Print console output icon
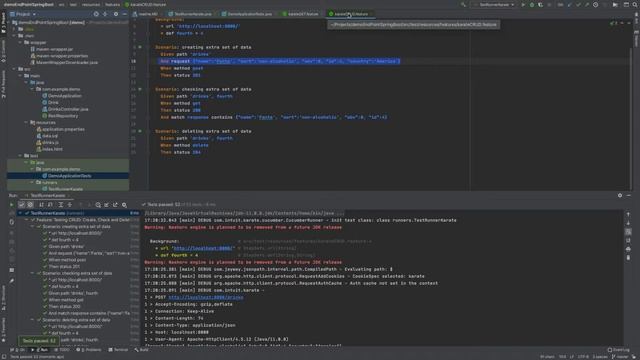Viewport: 640px width, 360px height. [x=628, y=249]
